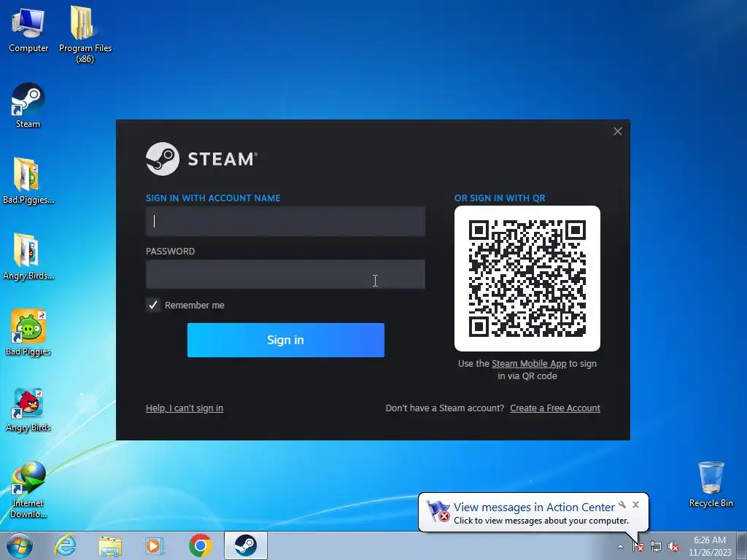Click the password input field

coord(285,274)
